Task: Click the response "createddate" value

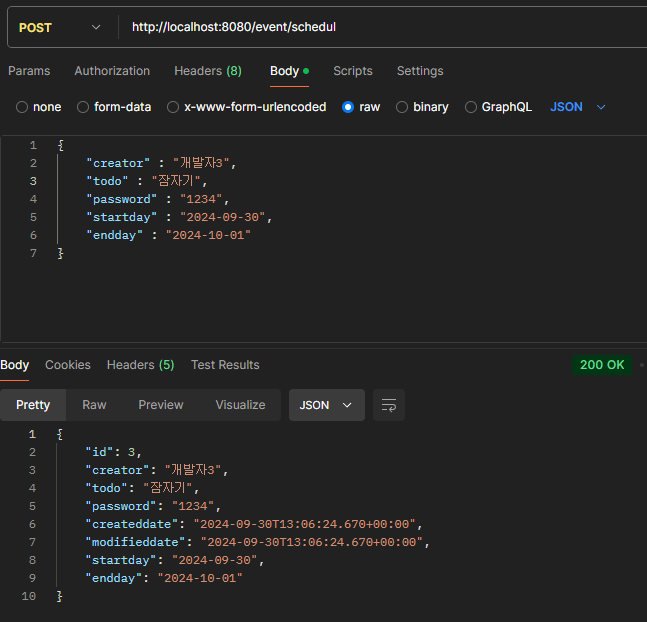Action: click(305, 524)
